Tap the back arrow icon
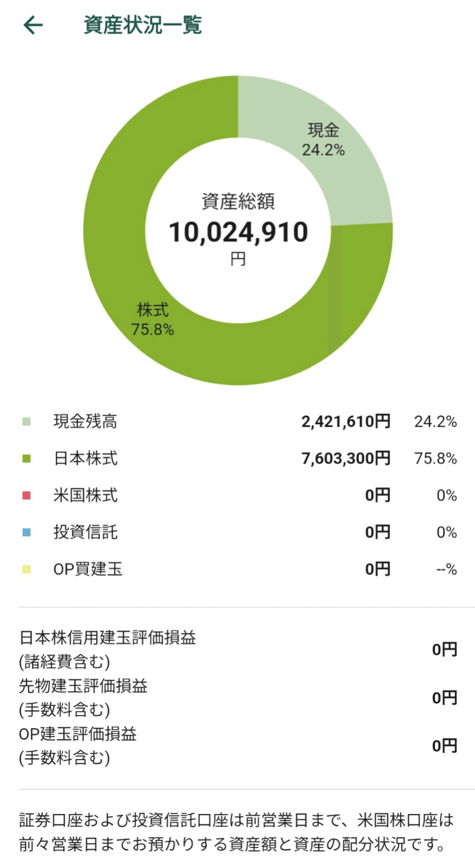Viewport: 475px width, 868px height. click(33, 25)
